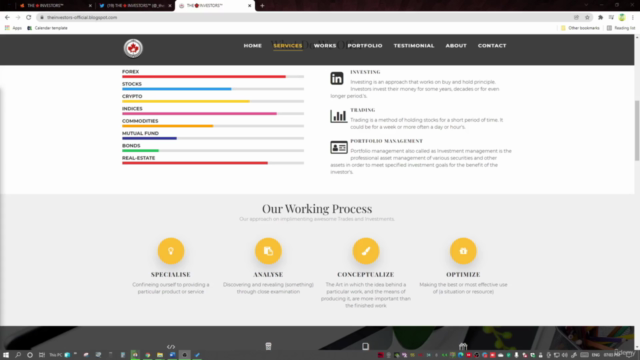Viewport: 640px width, 360px height.
Task: Click the page vertical scrollbar thumb
Action: 637,131
